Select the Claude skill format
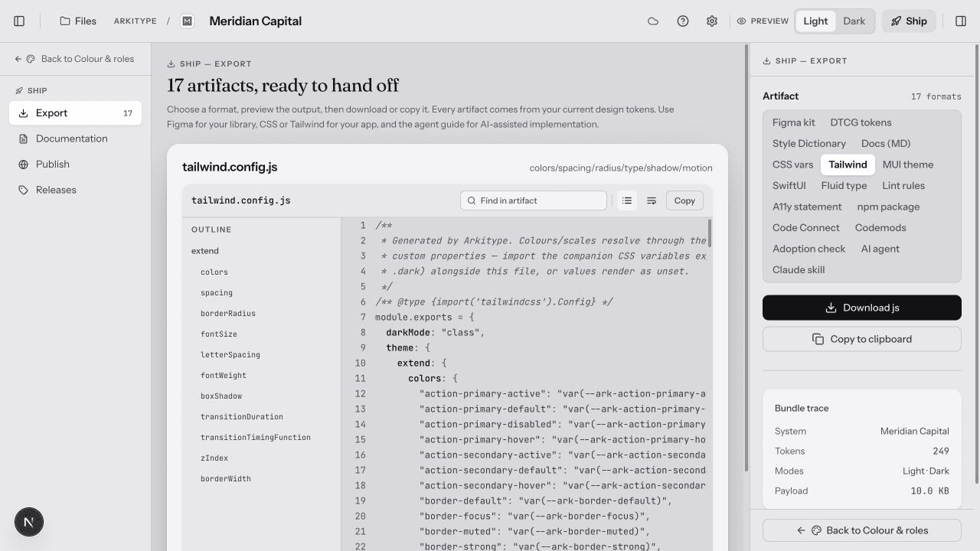The image size is (980, 551). point(799,270)
